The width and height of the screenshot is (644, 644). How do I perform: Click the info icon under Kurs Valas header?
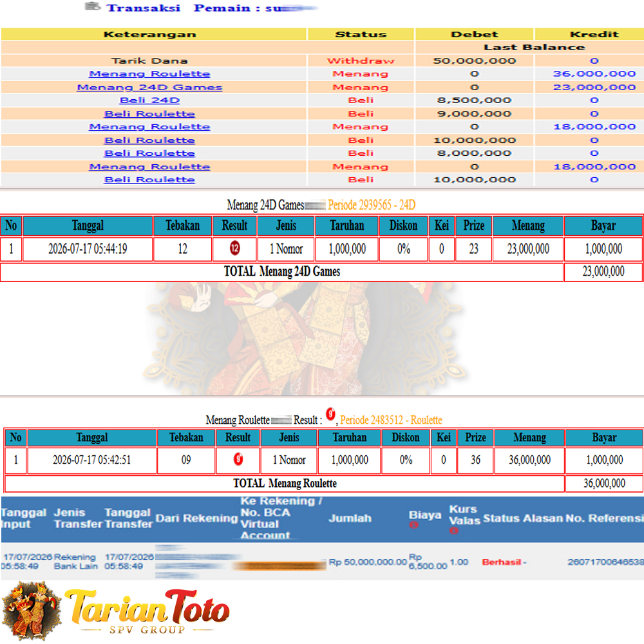pyautogui.click(x=453, y=531)
